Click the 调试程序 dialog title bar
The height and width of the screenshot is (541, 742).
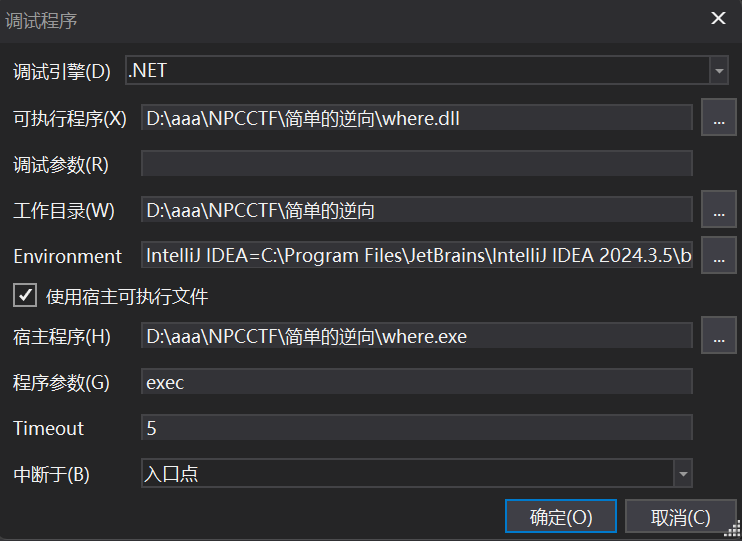click(300, 19)
